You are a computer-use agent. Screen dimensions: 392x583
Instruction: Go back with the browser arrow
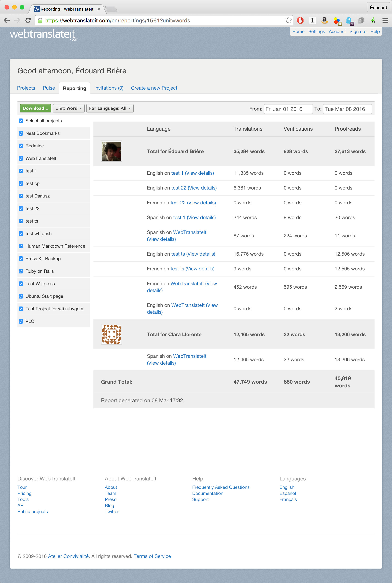tap(7, 21)
